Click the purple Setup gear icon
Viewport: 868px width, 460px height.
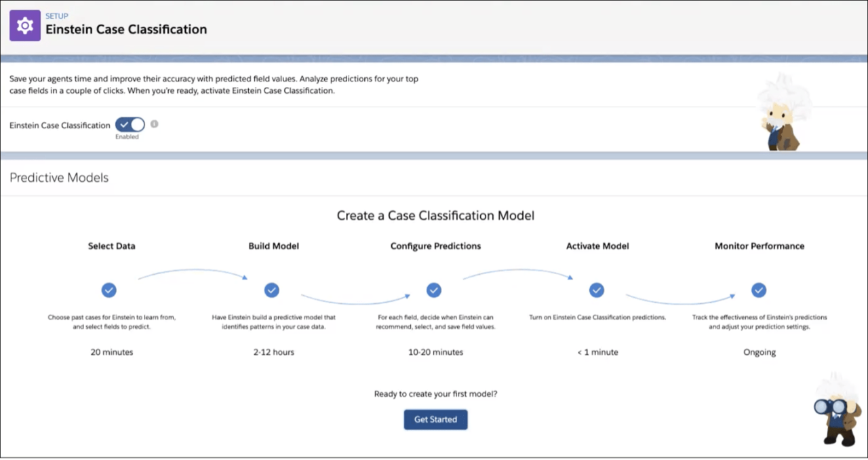(x=25, y=26)
